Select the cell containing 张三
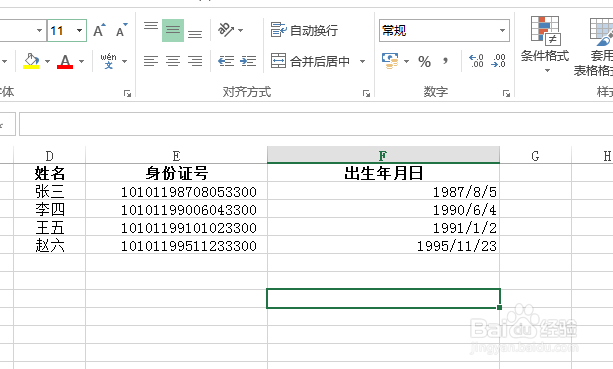Viewport: 613px width, 369px height. (50, 191)
